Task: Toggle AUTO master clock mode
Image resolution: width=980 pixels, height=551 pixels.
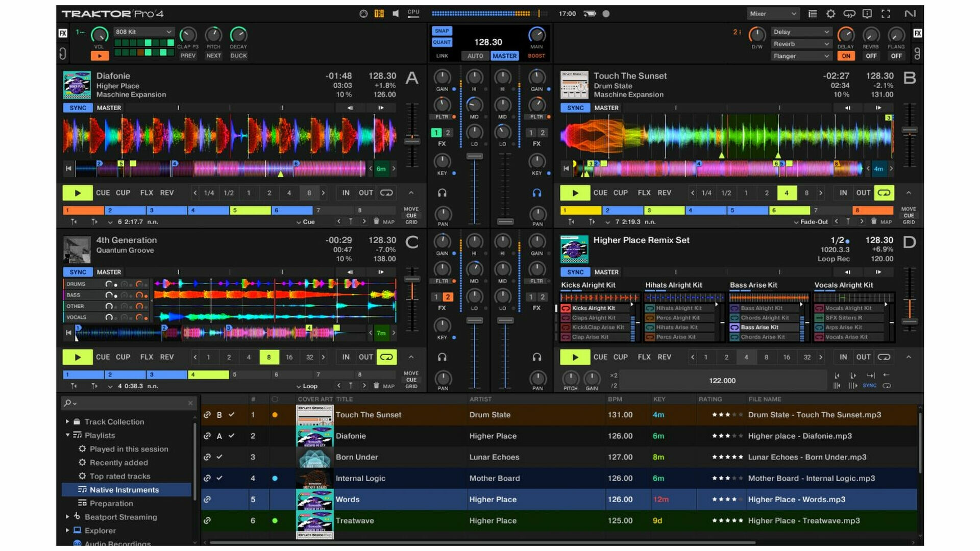Action: [475, 56]
